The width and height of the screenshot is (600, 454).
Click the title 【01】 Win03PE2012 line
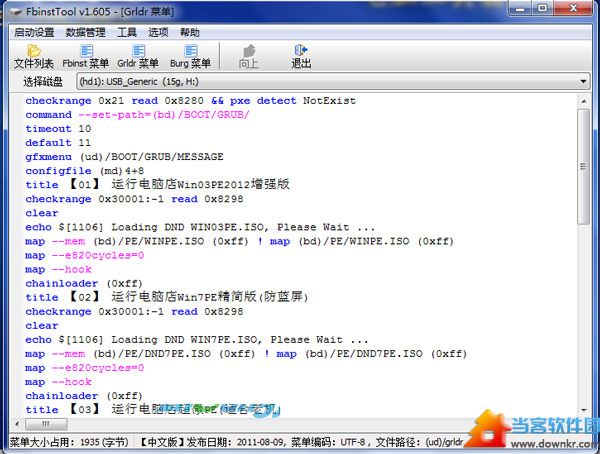coord(157,185)
